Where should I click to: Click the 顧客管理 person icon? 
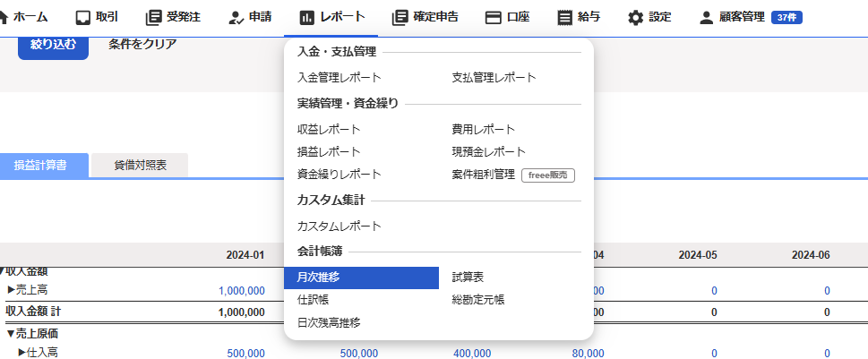[x=706, y=17]
